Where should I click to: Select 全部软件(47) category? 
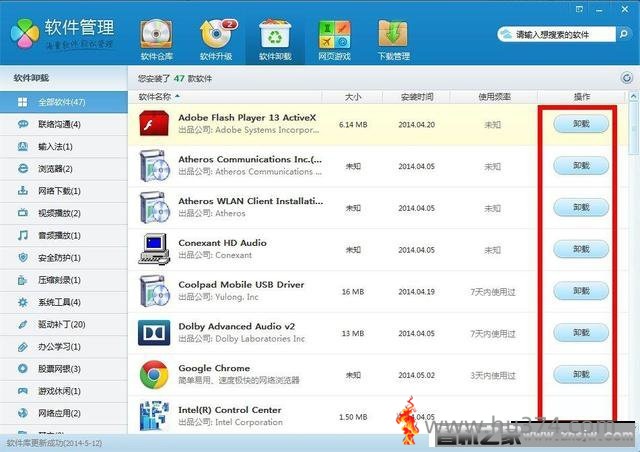[64, 102]
